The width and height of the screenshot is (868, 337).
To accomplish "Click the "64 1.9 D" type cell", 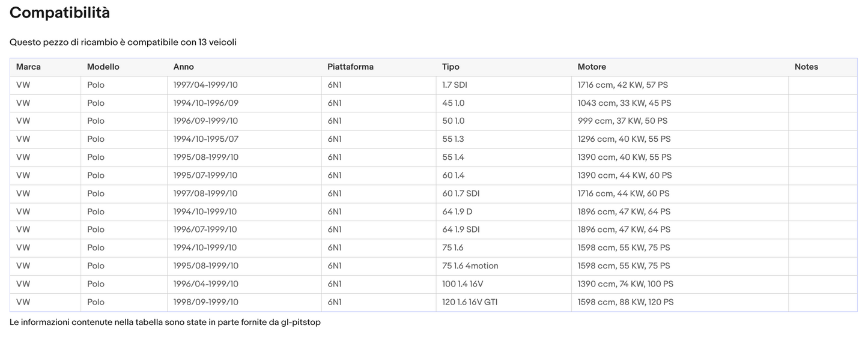I will click(457, 211).
